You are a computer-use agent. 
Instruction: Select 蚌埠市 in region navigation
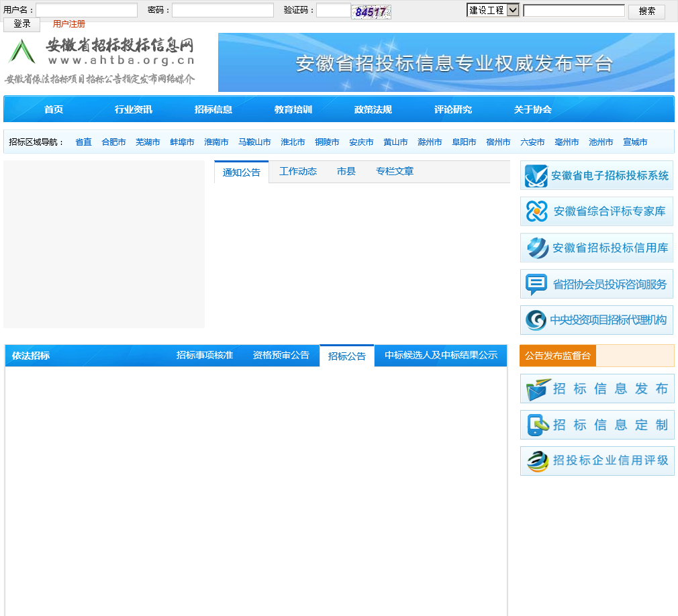tap(182, 142)
